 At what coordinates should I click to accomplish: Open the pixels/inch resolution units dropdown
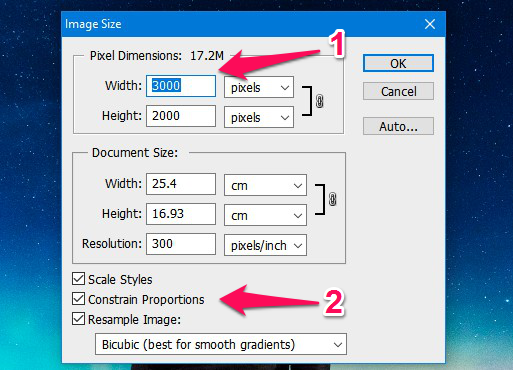(265, 245)
